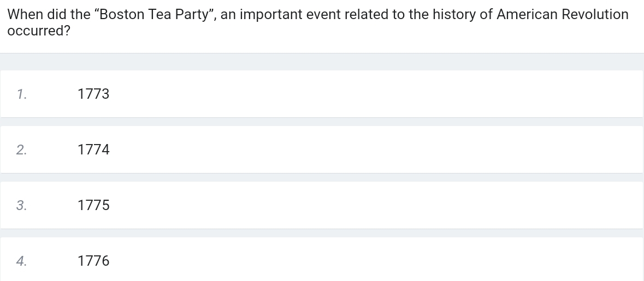The image size is (644, 281).
Task: Click the gray band below the question
Action: pos(322,62)
